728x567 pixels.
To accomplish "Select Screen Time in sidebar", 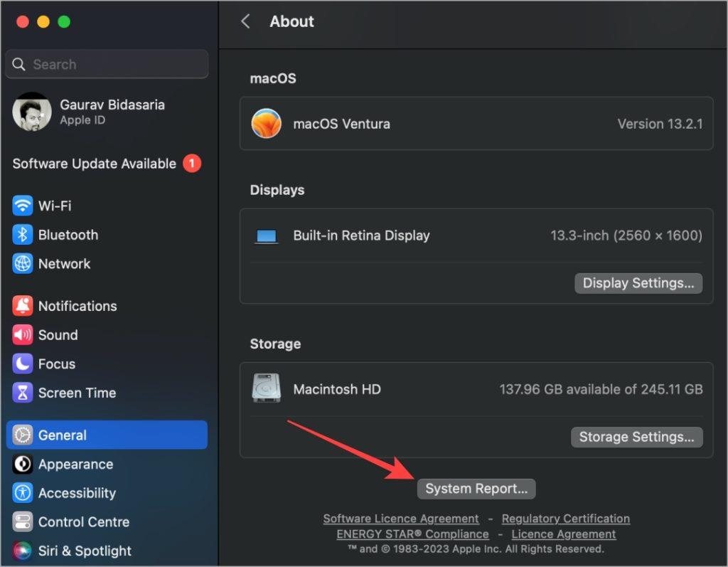I will pos(107,393).
